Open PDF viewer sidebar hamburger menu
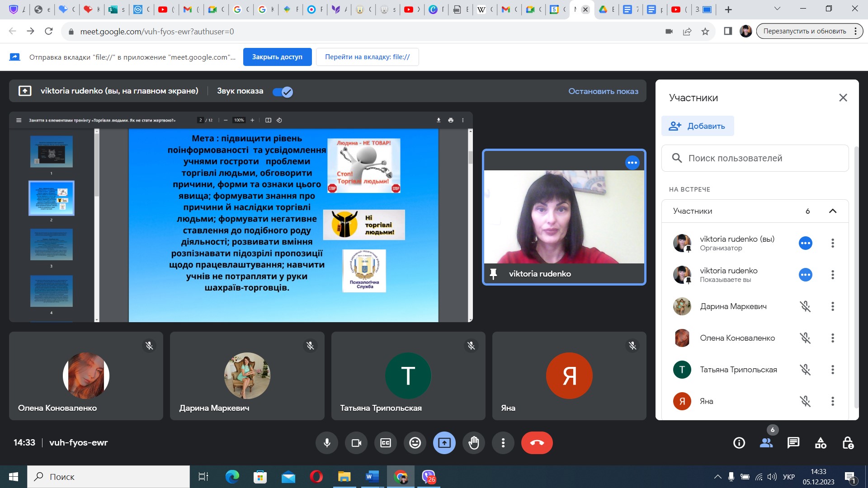The height and width of the screenshot is (488, 868). point(19,120)
